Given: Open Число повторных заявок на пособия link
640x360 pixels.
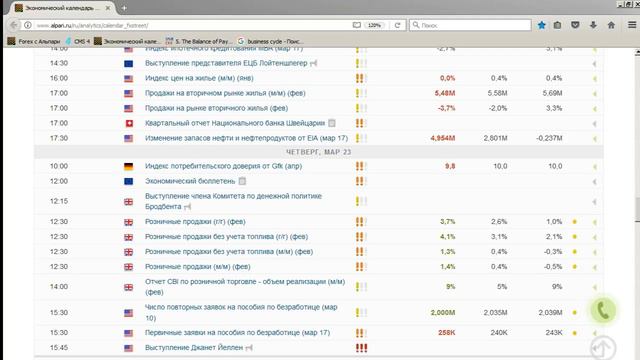Looking at the screenshot, I should click(241, 312).
